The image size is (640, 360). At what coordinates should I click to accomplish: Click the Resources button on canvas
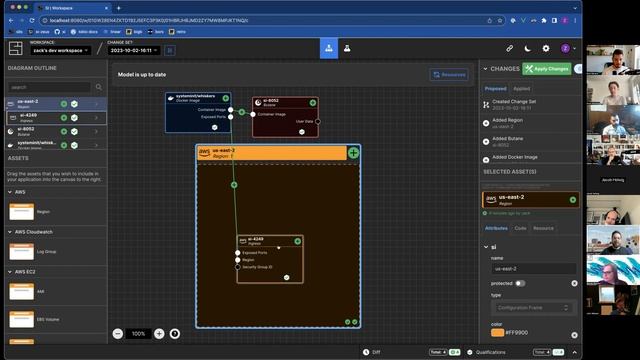(449, 75)
